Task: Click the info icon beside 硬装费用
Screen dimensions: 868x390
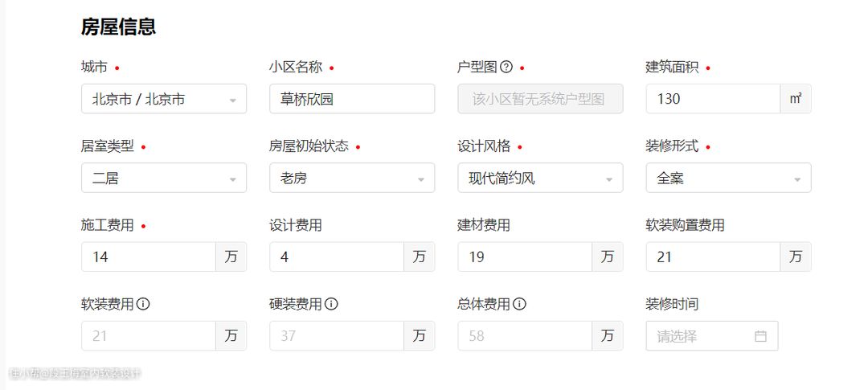Action: (x=331, y=304)
